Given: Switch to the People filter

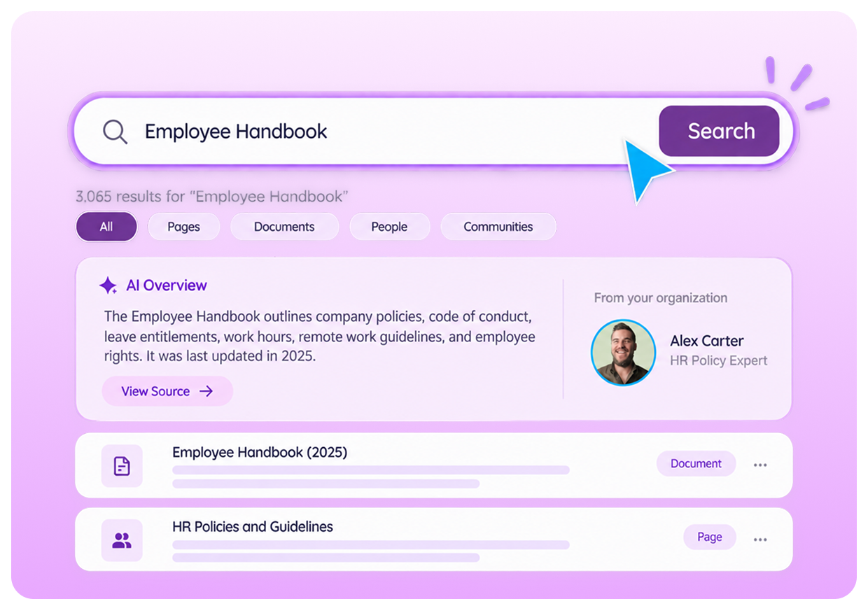Looking at the screenshot, I should pyautogui.click(x=389, y=227).
